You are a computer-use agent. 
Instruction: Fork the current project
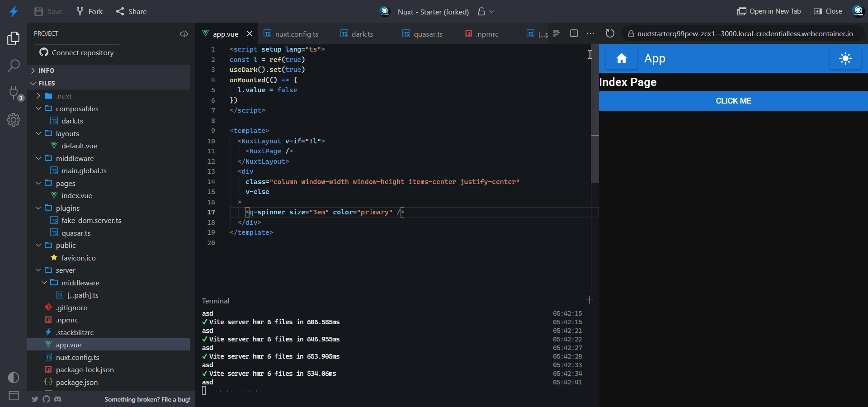(x=89, y=11)
